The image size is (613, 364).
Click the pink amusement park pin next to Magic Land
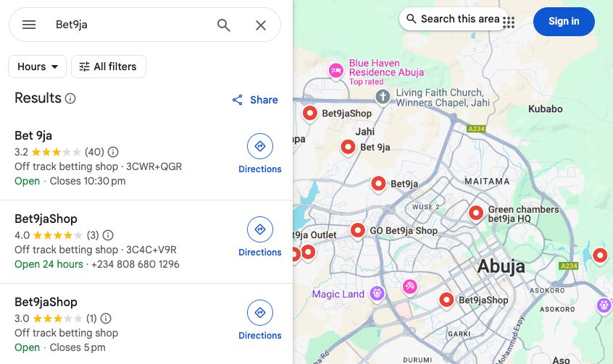[x=409, y=287]
